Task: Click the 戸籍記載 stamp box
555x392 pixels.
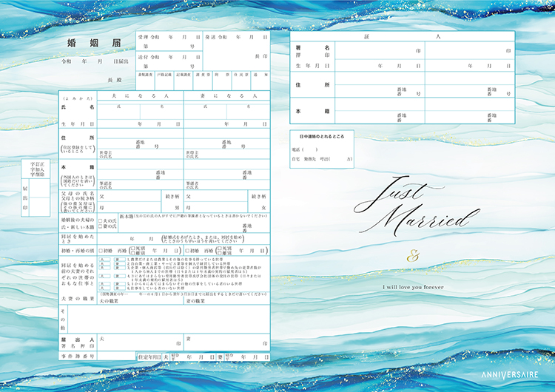Action: click(164, 81)
